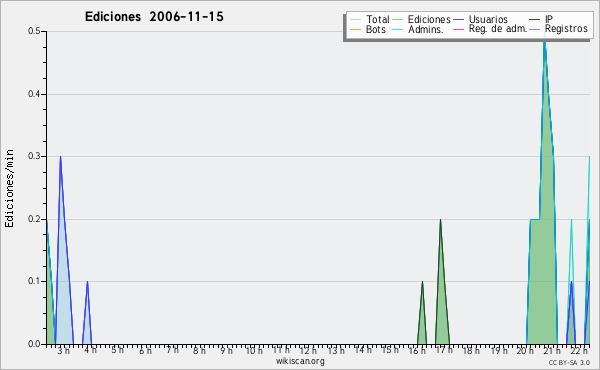Click the "wikiscan.org" label under the axis
This screenshot has height=370, width=600.
(x=300, y=361)
